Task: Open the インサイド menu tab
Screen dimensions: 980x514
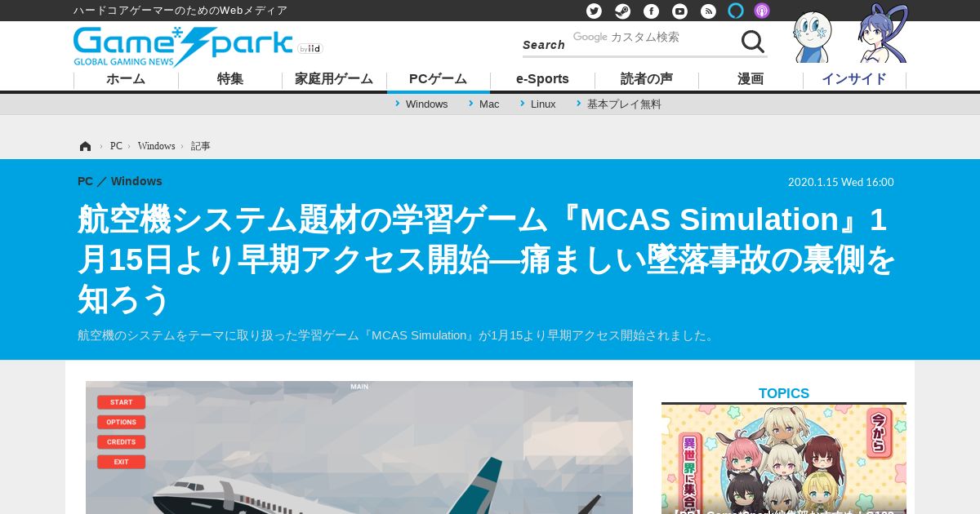Action: click(x=854, y=79)
